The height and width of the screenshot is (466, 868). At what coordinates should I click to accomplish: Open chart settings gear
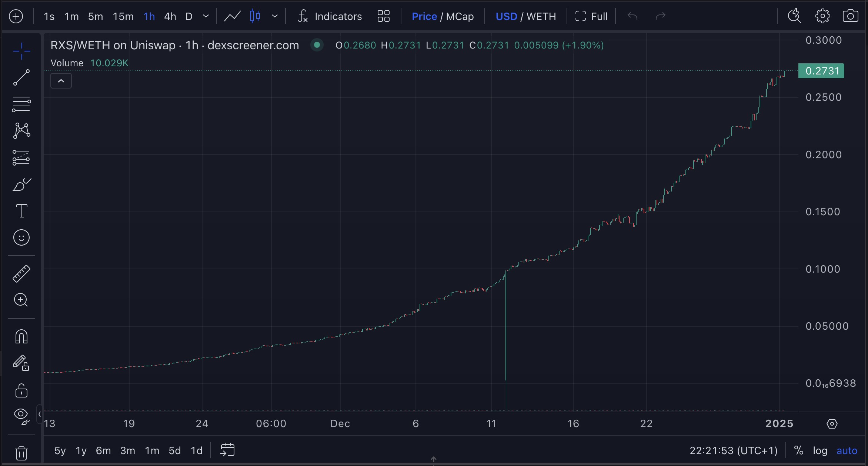pyautogui.click(x=822, y=16)
